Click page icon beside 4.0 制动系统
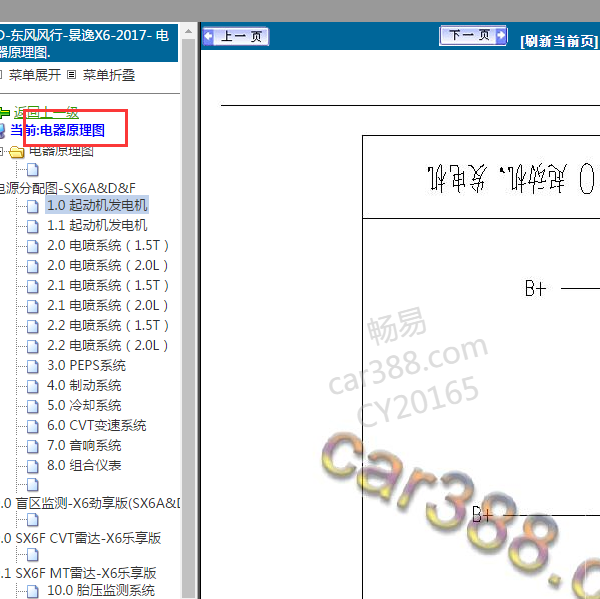600x599 pixels. (33, 386)
